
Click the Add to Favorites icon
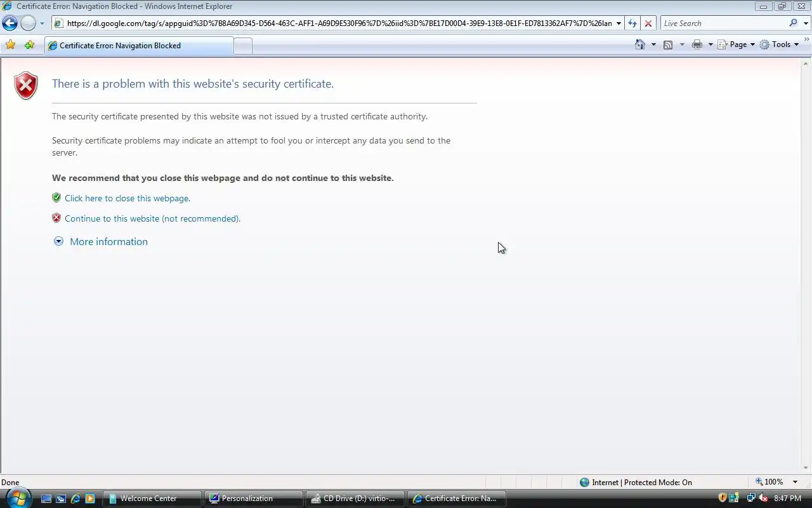tap(29, 45)
